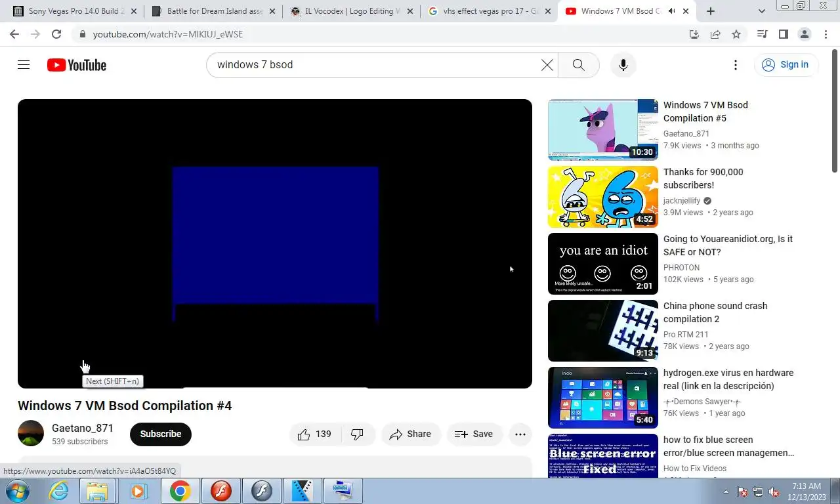Open media controls in Chrome toolbar
The height and width of the screenshot is (504, 840).
click(x=762, y=34)
